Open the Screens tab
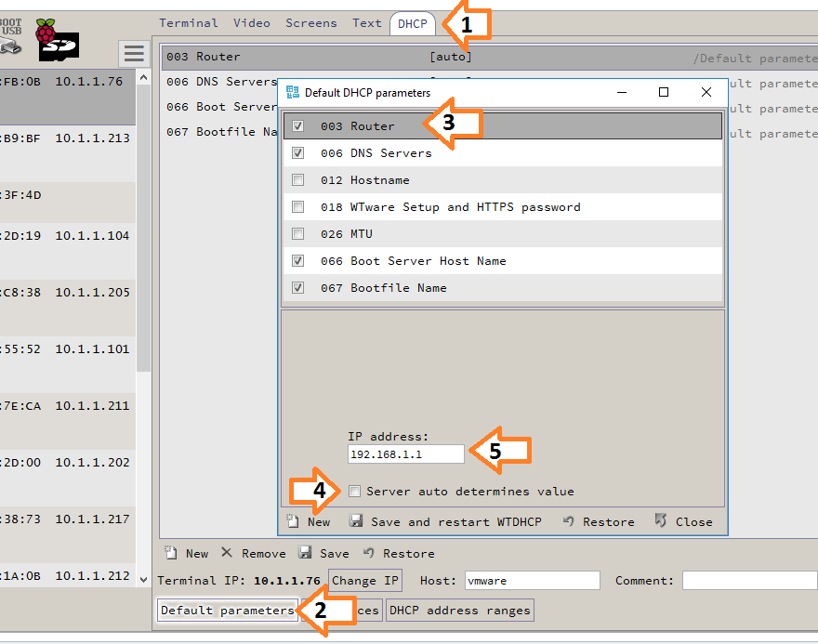Screen dimensions: 818x644 pos(311,23)
